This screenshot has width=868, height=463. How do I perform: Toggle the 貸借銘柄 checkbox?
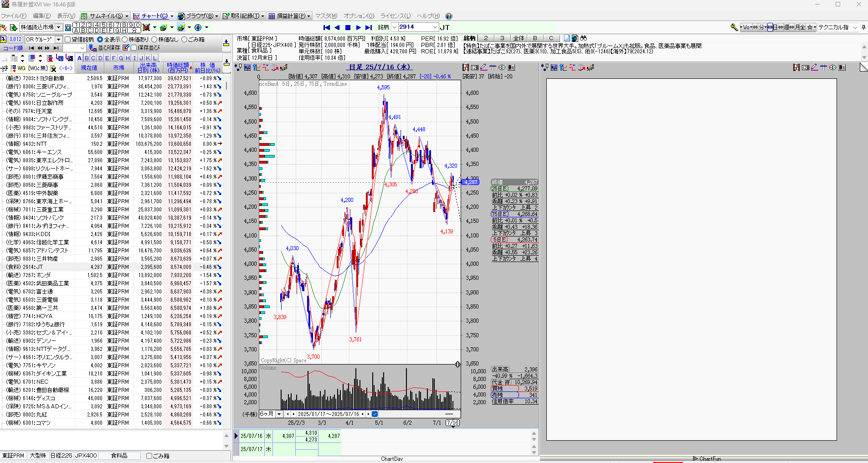[68, 40]
